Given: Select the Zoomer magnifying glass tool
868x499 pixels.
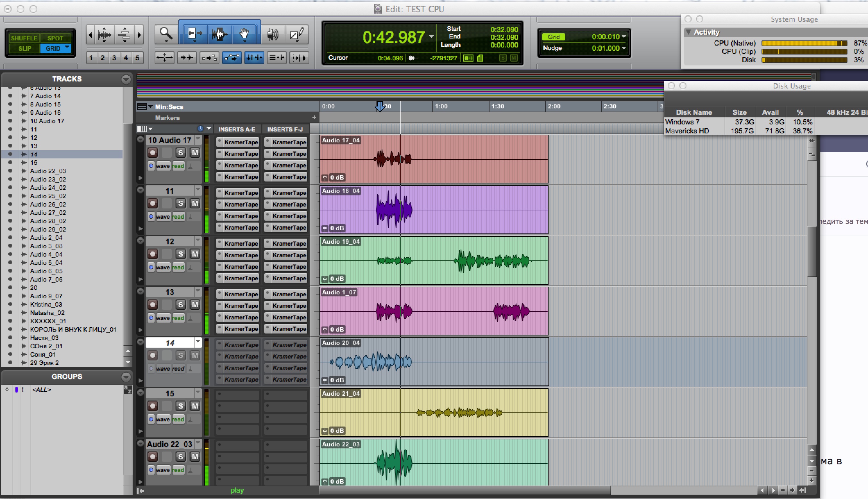Looking at the screenshot, I should click(166, 34).
